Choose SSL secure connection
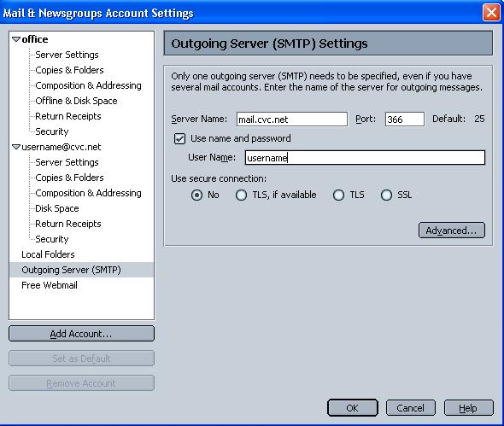This screenshot has width=504, height=426. [386, 195]
